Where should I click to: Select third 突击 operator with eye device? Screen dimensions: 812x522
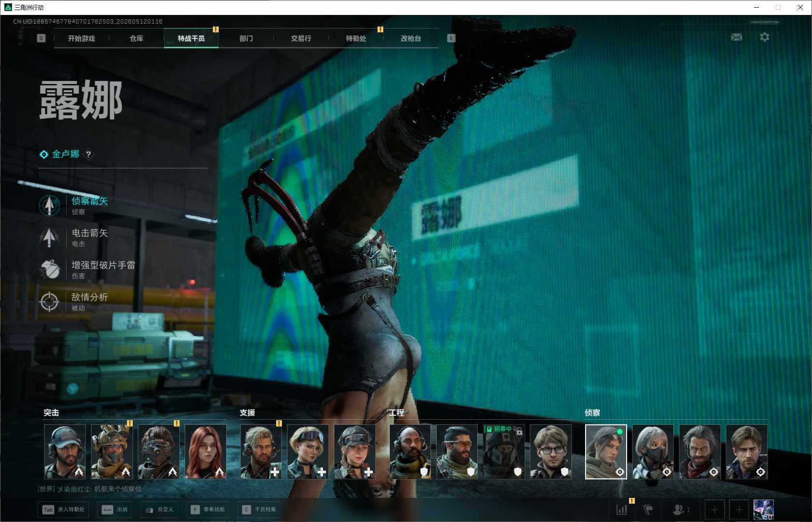click(x=159, y=452)
